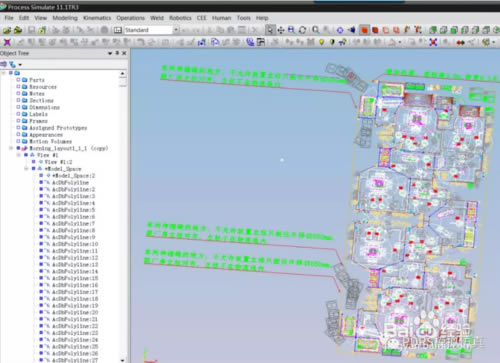The width and height of the screenshot is (500, 363).
Task: Select the highlighted orange shaded cube
Action: pos(364,30)
